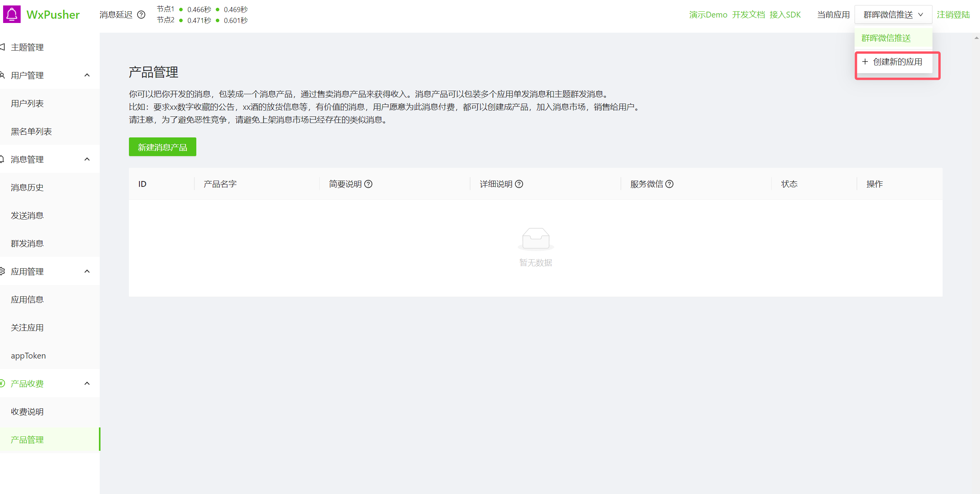Image resolution: width=980 pixels, height=494 pixels.
Task: Collapse the 消息管理 section chevron
Action: tap(87, 159)
